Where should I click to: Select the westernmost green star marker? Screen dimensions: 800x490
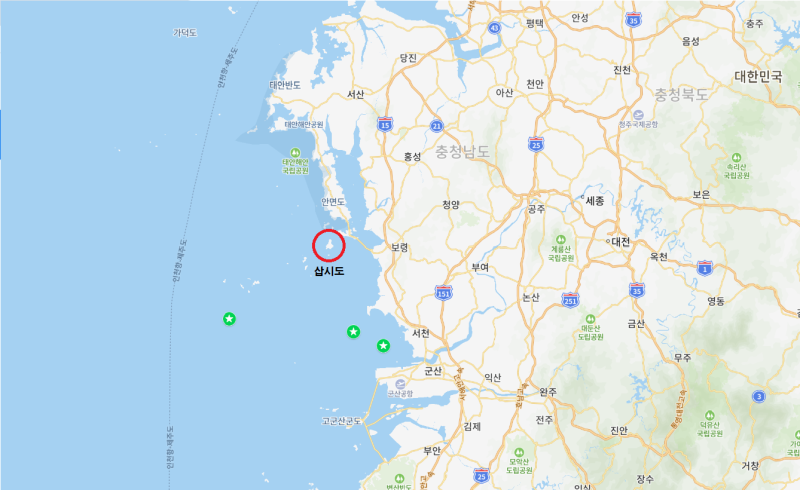click(229, 319)
